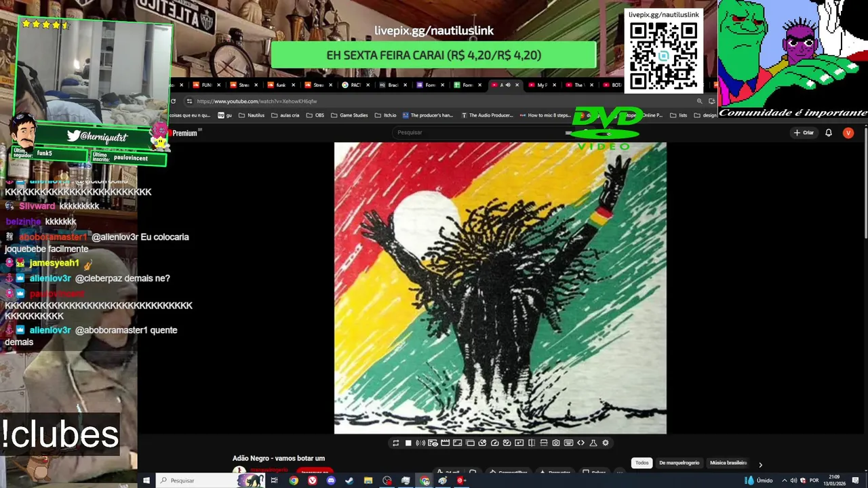Screen dimensions: 868x488
Task: Open the gear settings icon under the video
Action: (x=606, y=443)
